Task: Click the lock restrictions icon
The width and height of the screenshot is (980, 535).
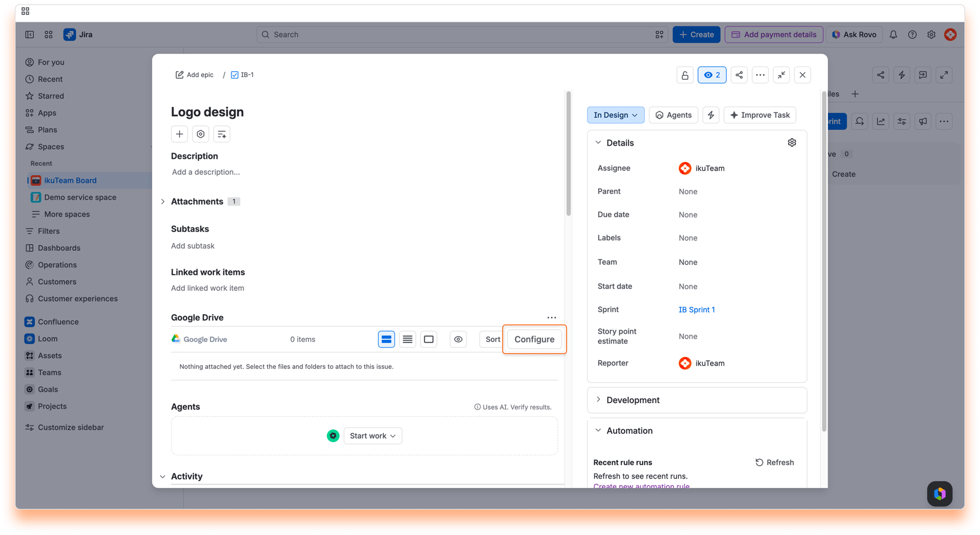Action: pyautogui.click(x=685, y=75)
